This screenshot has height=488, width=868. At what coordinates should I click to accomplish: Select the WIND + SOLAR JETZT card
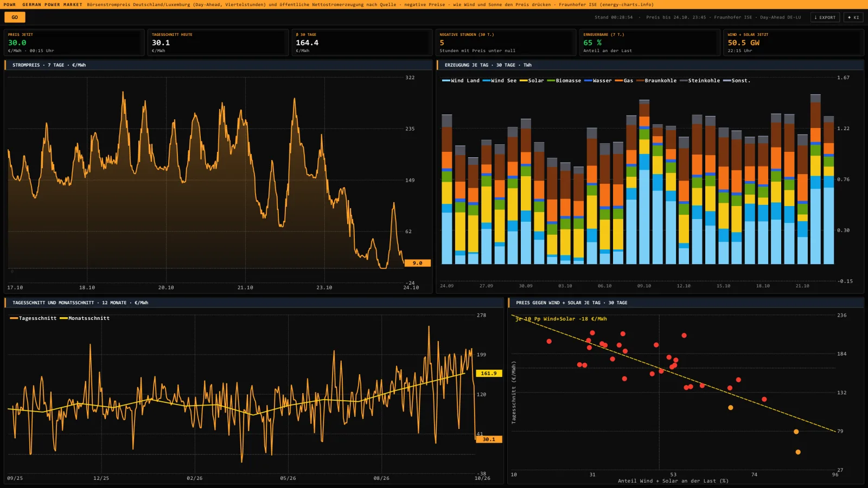794,42
